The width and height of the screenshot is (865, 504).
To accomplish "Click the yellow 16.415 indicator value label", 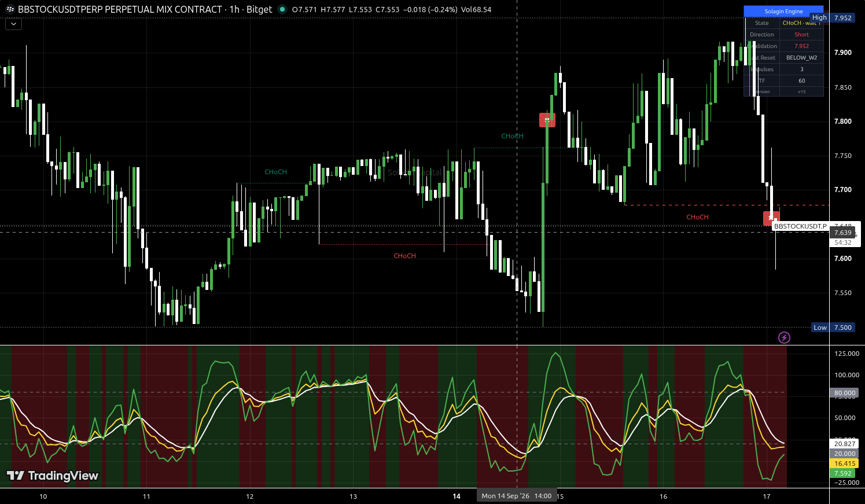I will pyautogui.click(x=845, y=463).
